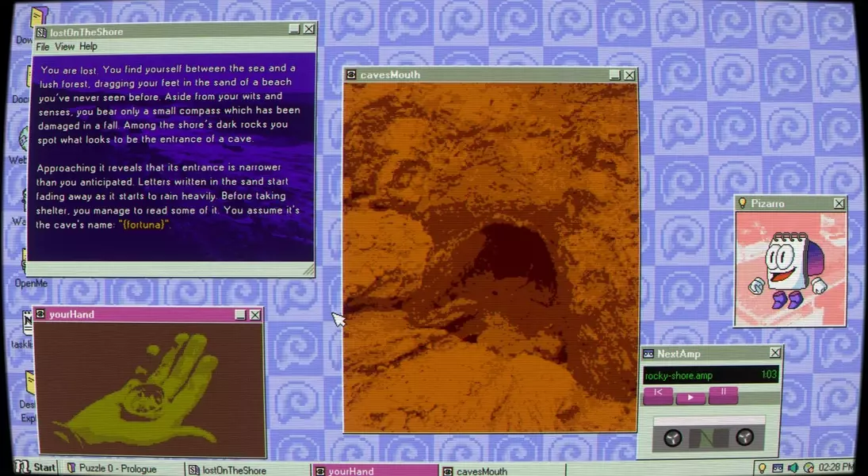Click the highlighted {fortuna} word in the story
This screenshot has width=868, height=476.
pyautogui.click(x=144, y=225)
